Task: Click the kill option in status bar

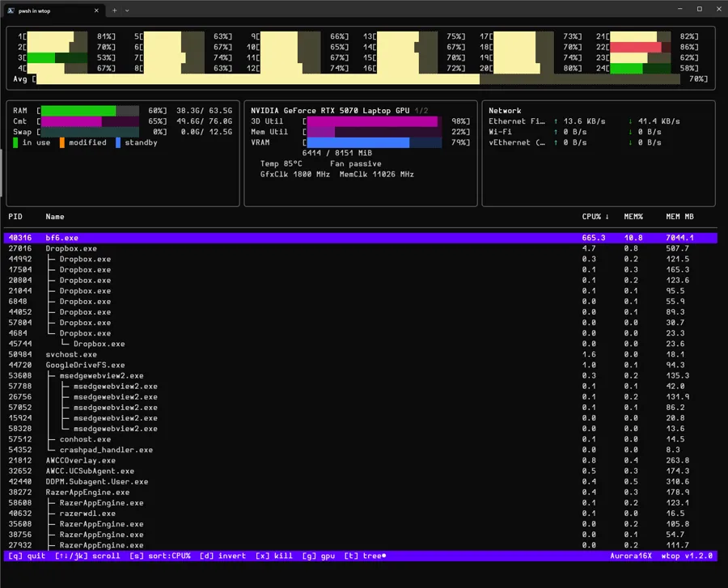Action: tap(274, 556)
